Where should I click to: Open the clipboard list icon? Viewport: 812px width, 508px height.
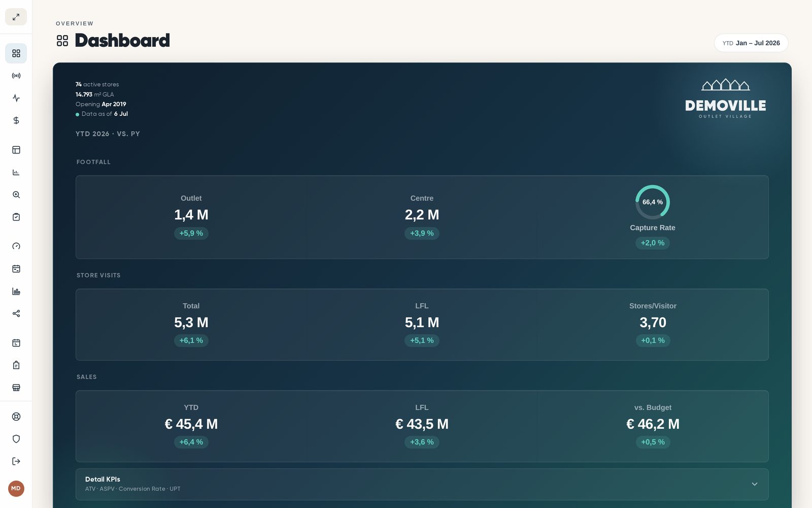click(x=16, y=365)
